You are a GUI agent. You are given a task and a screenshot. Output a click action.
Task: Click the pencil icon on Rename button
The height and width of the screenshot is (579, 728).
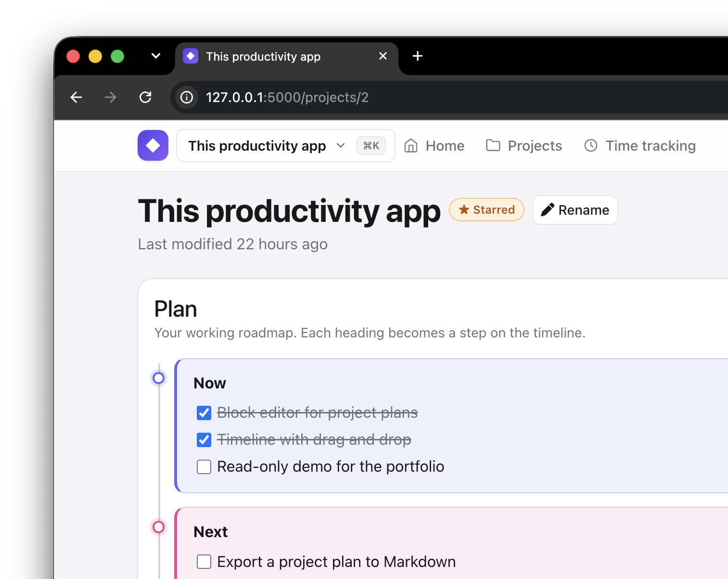click(x=548, y=210)
